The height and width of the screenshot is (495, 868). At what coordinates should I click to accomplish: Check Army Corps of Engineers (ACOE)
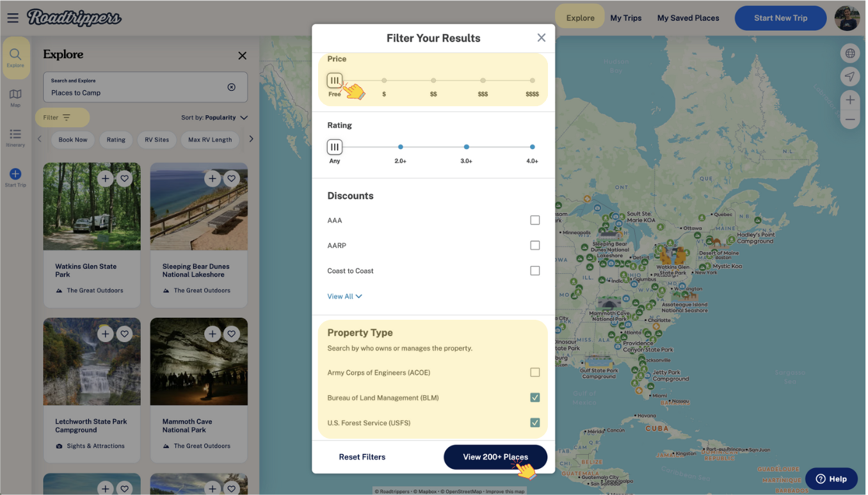point(535,372)
